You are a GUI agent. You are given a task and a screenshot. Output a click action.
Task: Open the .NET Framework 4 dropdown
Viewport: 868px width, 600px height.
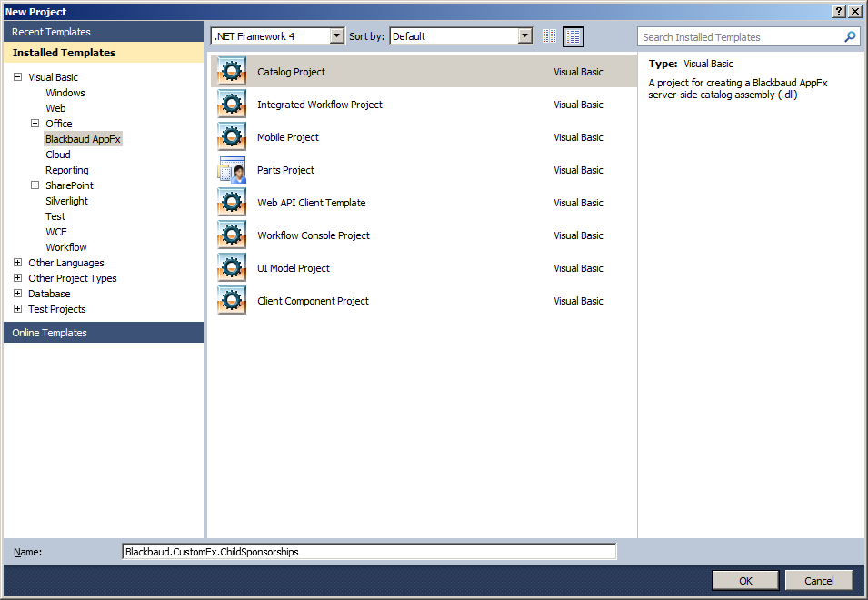336,36
